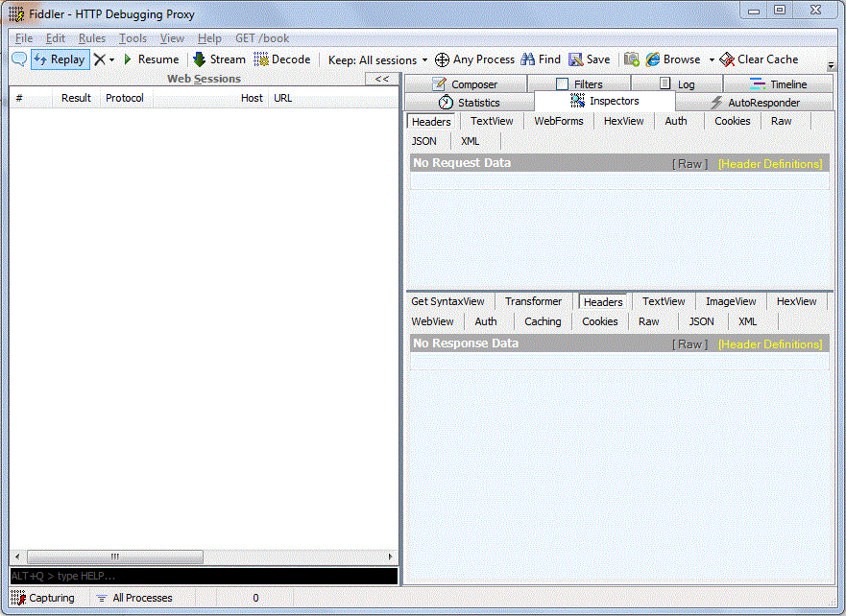Select request Auth inspector tab
This screenshot has height=616, width=846.
(x=675, y=121)
